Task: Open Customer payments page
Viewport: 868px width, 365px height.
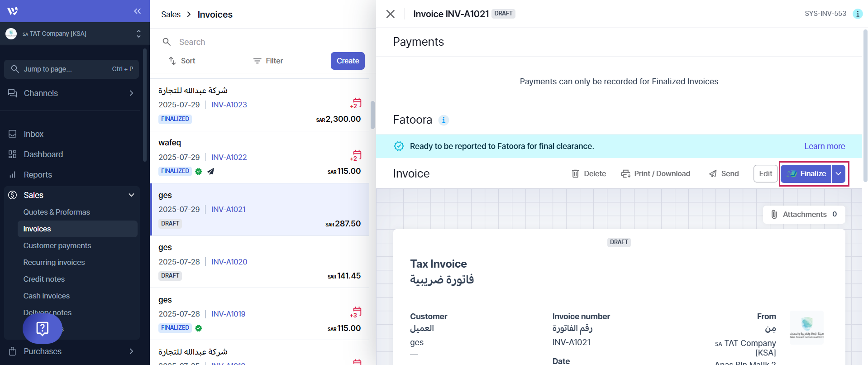Action: tap(57, 245)
